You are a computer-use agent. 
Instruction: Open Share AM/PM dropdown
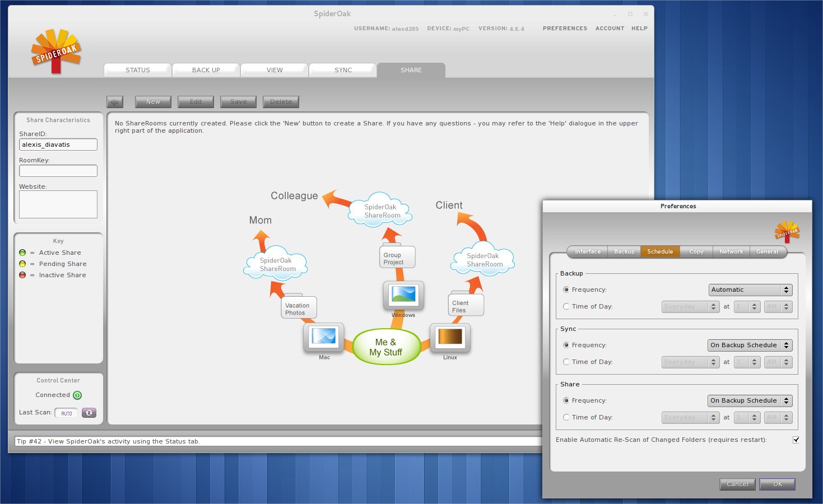coord(778,417)
